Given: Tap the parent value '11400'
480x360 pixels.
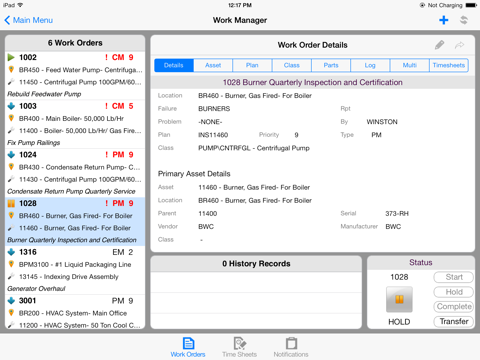Looking at the screenshot, I should pos(207,214).
